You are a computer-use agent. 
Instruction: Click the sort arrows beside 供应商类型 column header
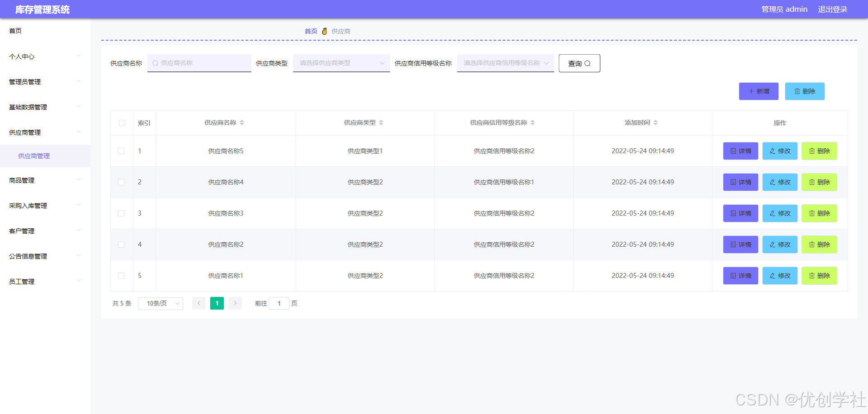pos(381,122)
